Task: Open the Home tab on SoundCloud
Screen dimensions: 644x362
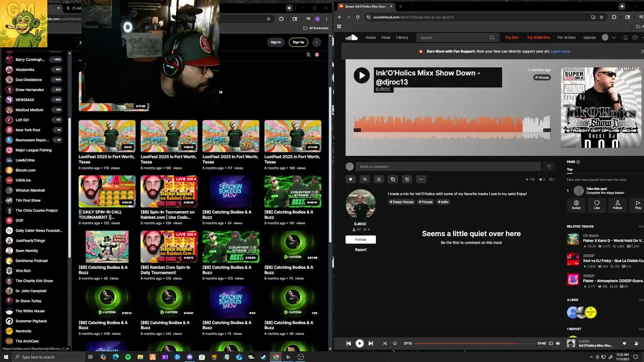Action: click(370, 37)
